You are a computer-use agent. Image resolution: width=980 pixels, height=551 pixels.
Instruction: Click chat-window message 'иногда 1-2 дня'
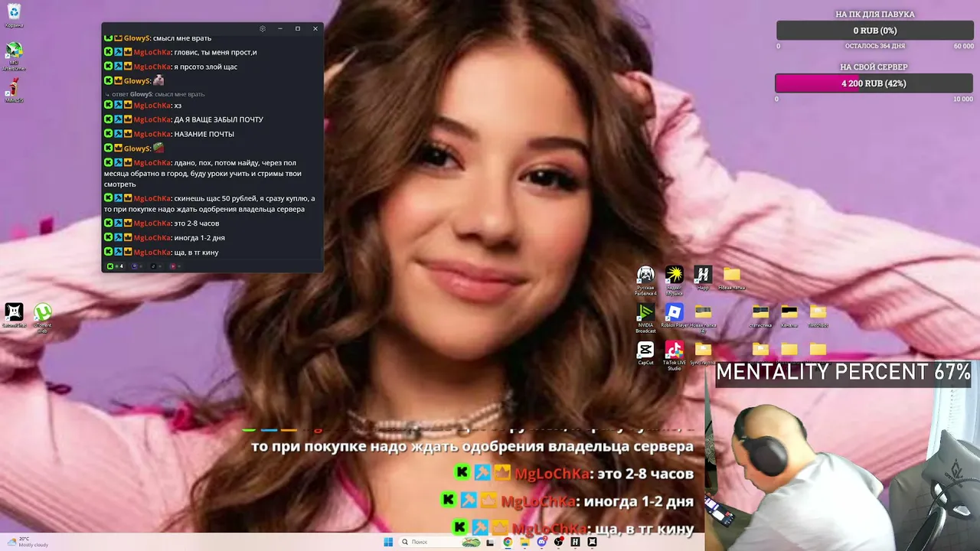(199, 238)
